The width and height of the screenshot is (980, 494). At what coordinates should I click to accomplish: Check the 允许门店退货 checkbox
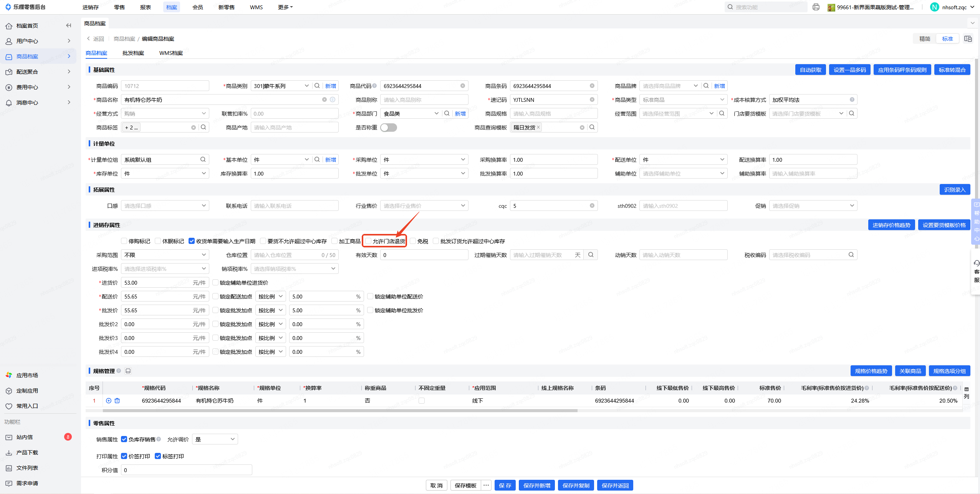(369, 241)
